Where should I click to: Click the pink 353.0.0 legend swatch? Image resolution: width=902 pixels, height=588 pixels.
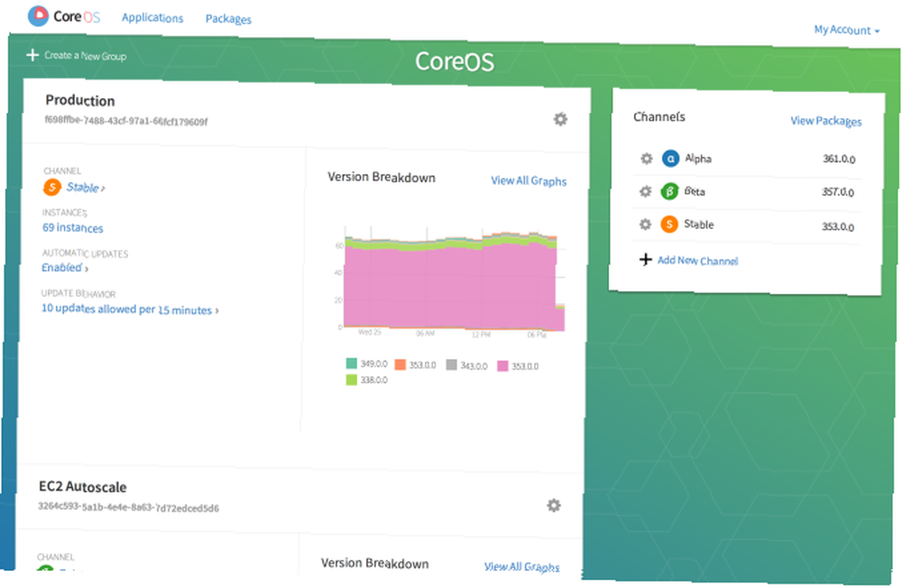coord(502,366)
